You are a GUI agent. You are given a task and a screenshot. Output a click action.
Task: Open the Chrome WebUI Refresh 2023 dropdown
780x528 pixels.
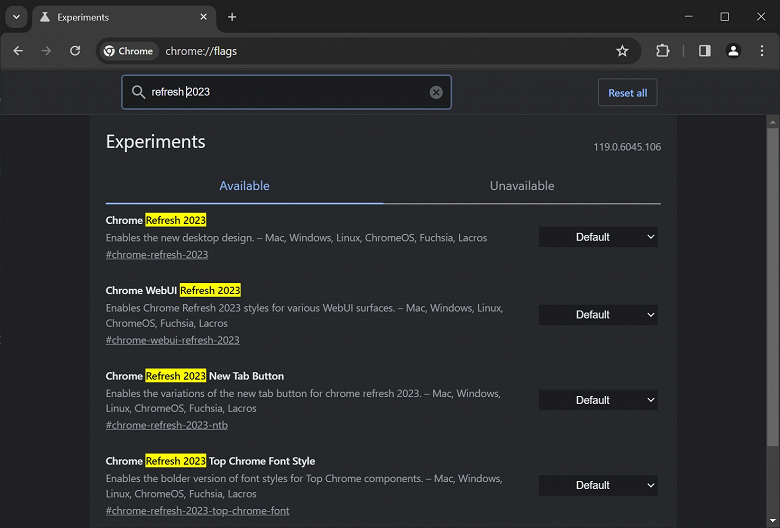coord(598,315)
